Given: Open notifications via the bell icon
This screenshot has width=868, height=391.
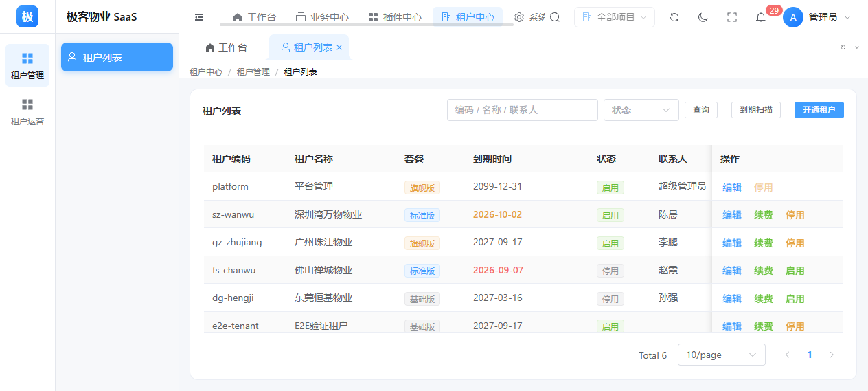Looking at the screenshot, I should coord(761,17).
